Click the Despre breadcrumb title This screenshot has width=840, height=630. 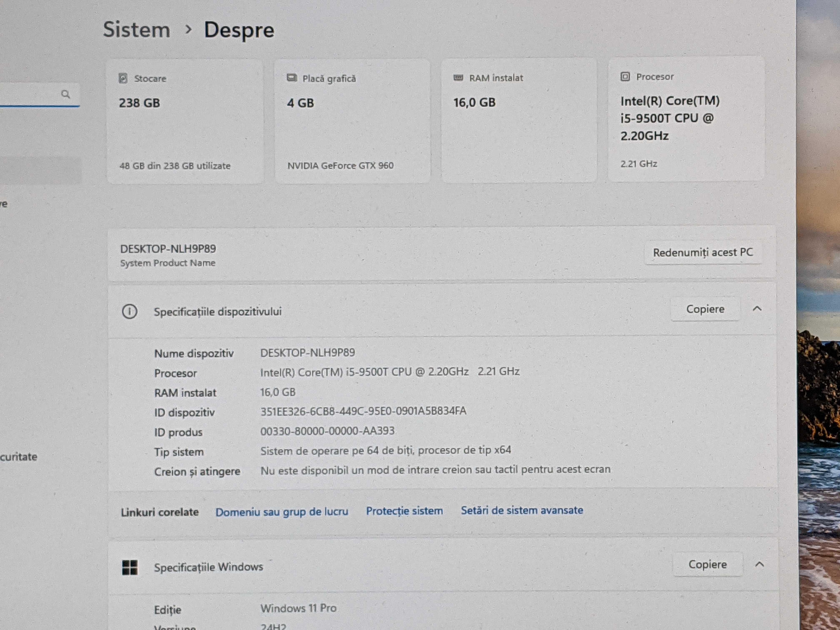pos(239,30)
